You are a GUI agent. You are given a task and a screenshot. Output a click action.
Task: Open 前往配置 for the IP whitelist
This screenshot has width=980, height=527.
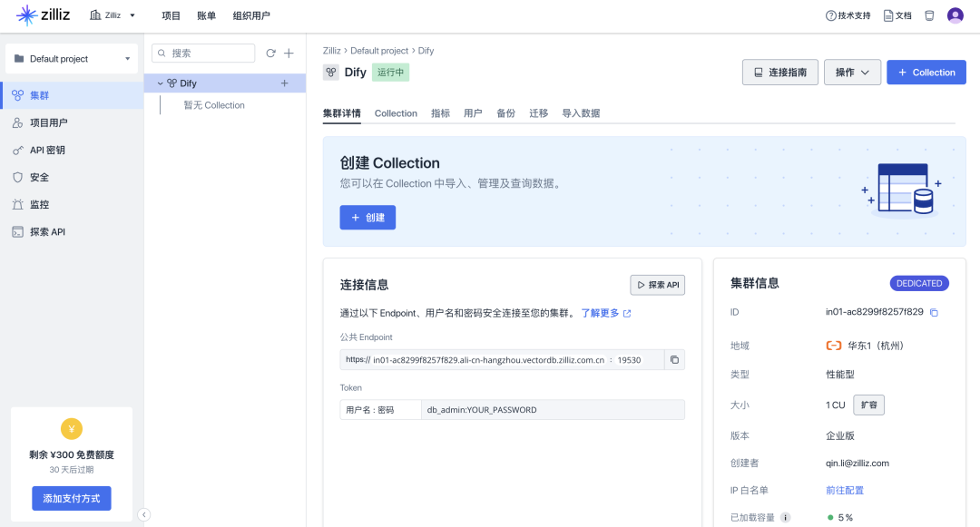pos(844,490)
